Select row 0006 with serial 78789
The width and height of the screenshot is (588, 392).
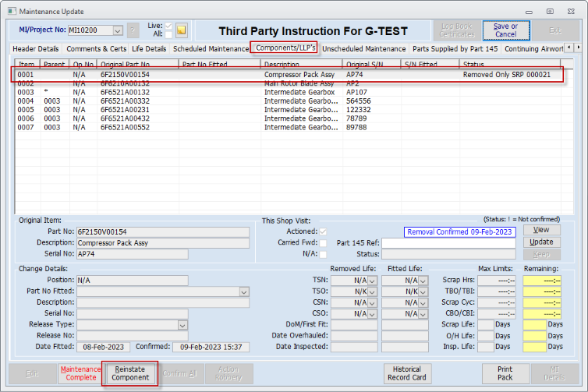pos(287,118)
